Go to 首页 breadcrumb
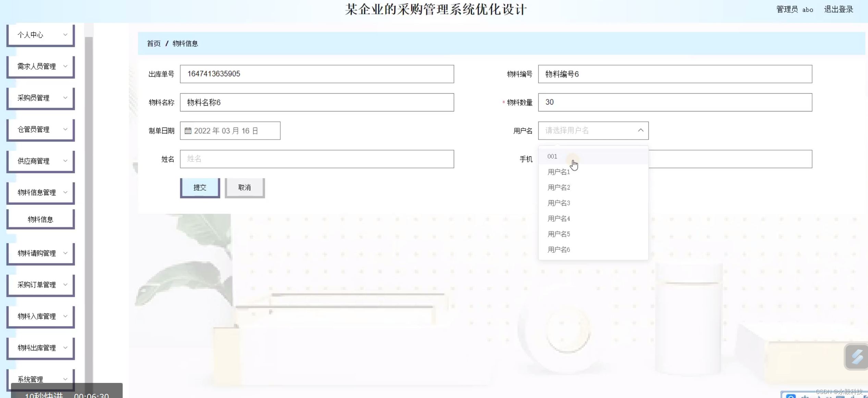Image resolution: width=868 pixels, height=398 pixels. click(x=154, y=44)
